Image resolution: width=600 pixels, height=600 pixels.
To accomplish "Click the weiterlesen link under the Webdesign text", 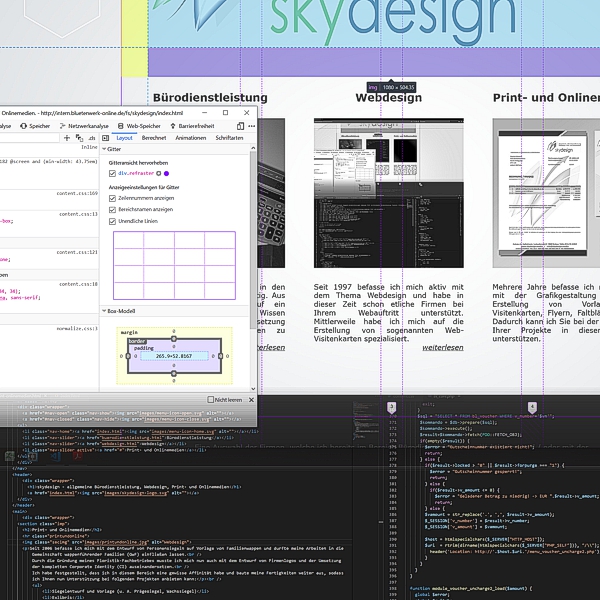I will tap(443, 347).
